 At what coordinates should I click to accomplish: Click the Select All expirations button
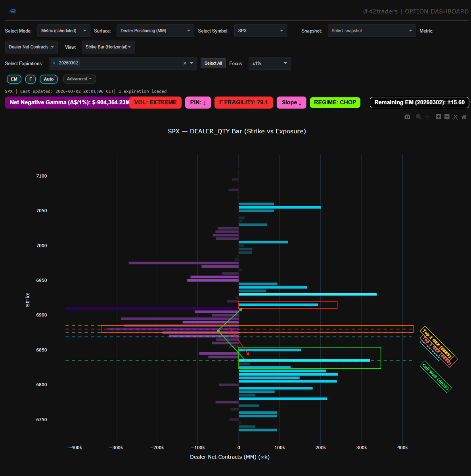tap(213, 63)
